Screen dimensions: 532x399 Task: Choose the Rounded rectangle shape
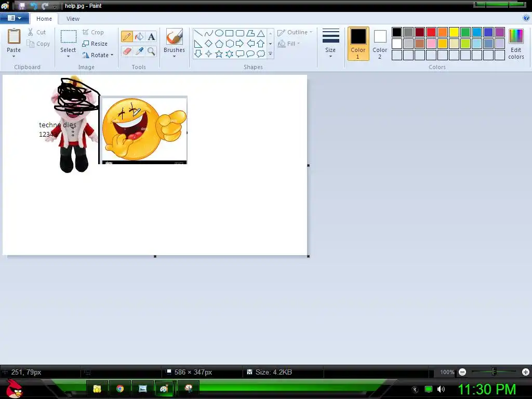tap(240, 33)
